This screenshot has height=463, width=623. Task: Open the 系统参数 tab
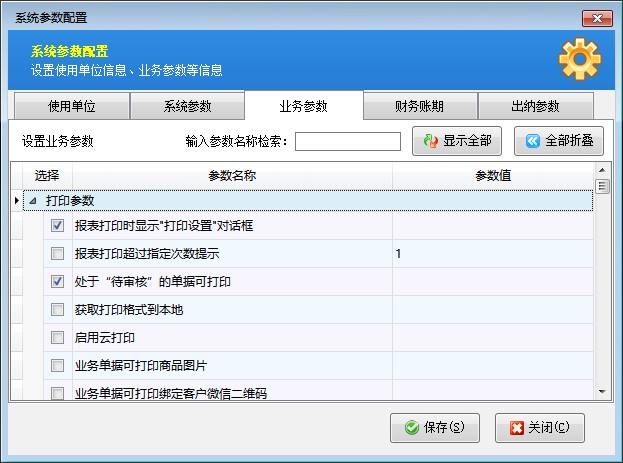pyautogui.click(x=187, y=106)
